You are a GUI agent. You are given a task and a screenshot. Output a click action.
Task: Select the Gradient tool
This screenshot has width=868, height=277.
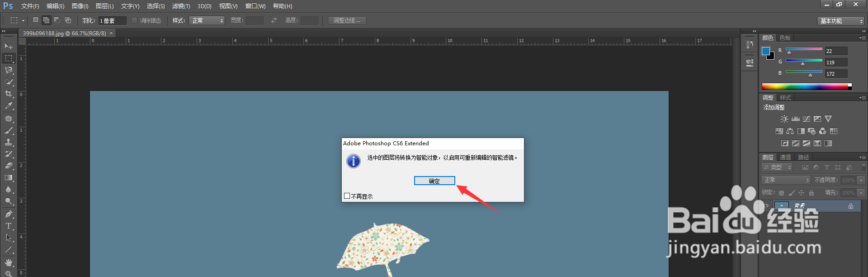[9, 178]
